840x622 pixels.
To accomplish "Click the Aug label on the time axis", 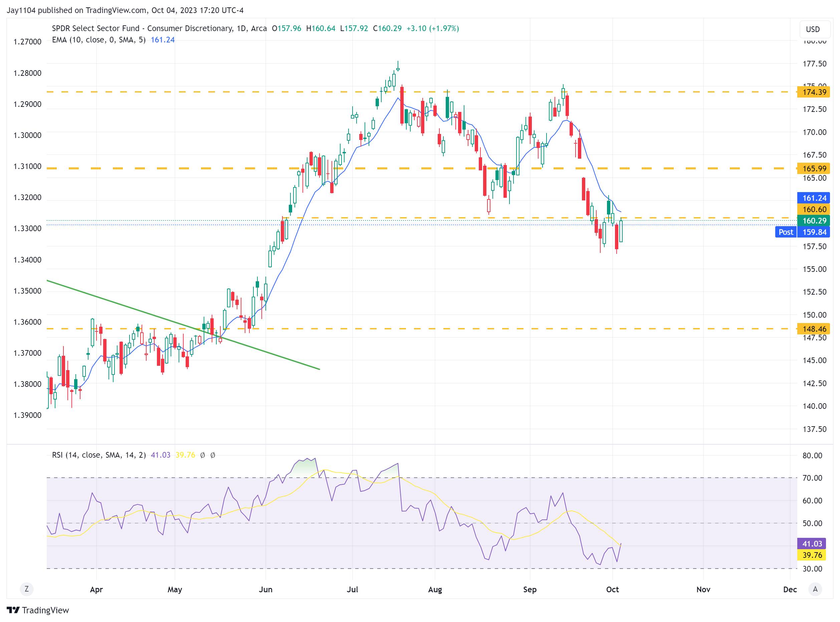I will tap(435, 589).
